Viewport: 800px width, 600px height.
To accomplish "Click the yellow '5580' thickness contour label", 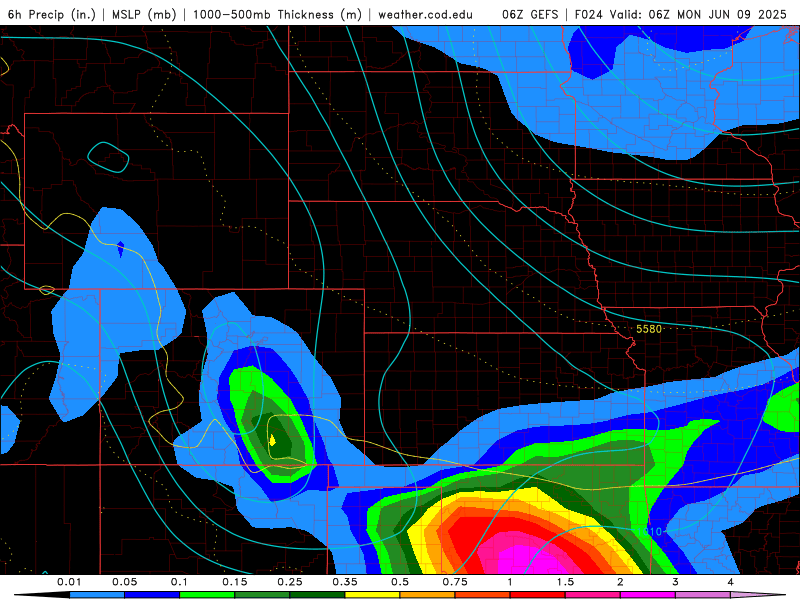I will point(648,329).
